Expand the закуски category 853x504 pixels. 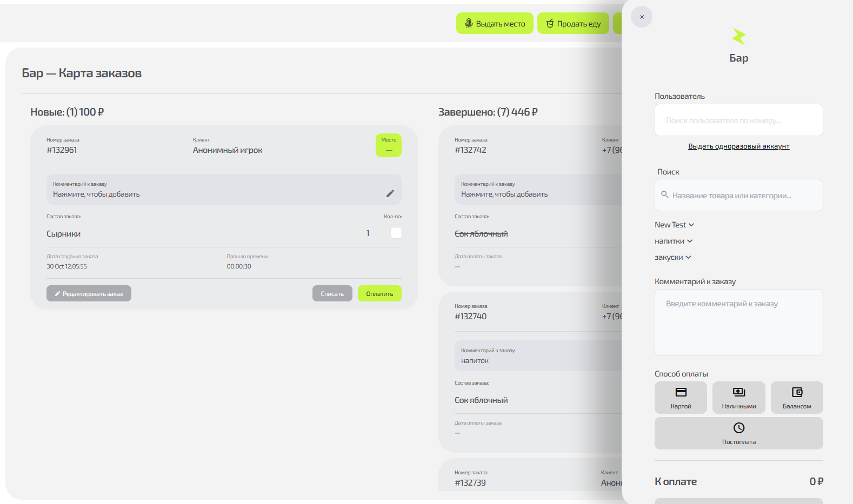click(x=672, y=257)
